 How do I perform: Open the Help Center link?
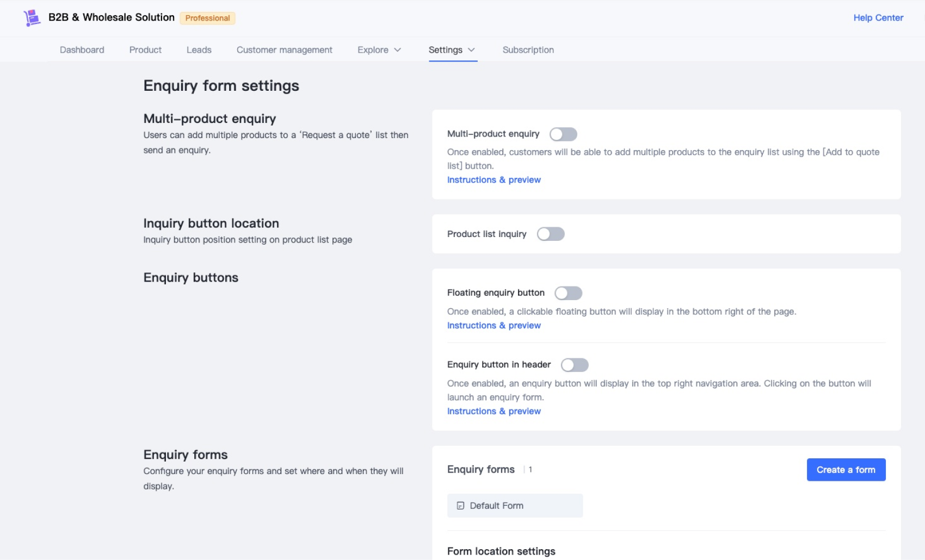click(878, 18)
